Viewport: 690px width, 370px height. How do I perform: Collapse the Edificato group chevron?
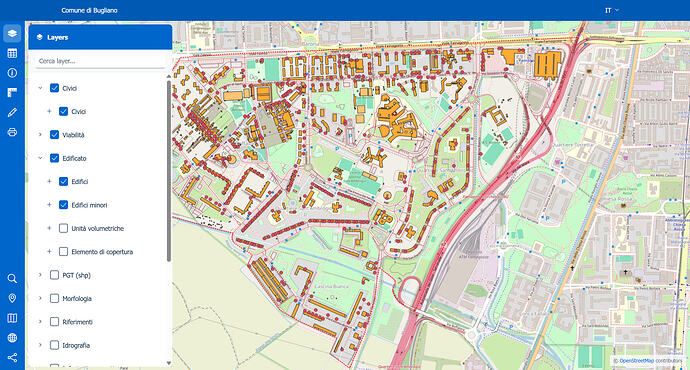point(40,158)
